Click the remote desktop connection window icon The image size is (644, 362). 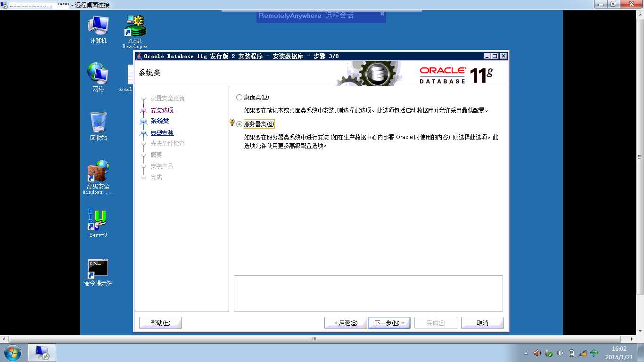[x=4, y=5]
